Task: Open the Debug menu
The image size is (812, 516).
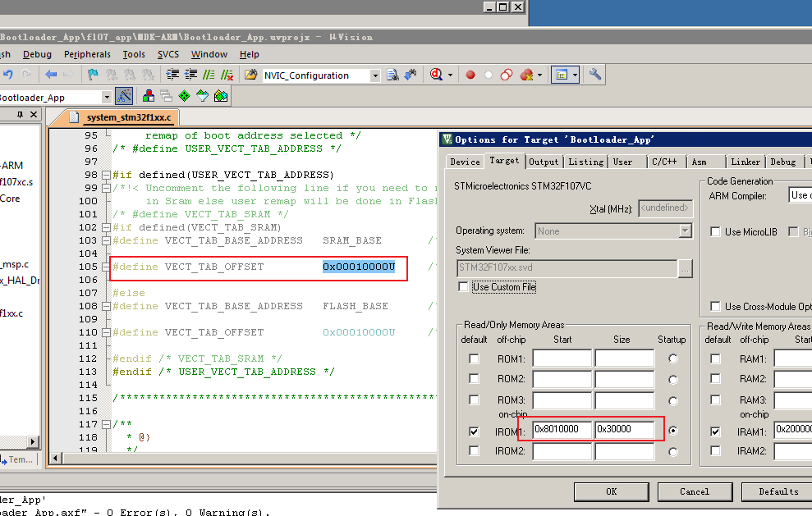Action: (x=37, y=54)
